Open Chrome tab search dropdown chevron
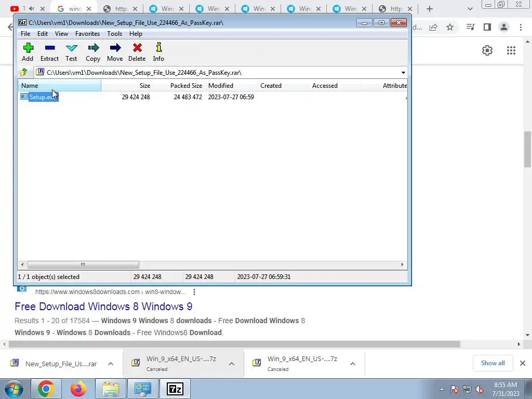Screen dimensions: 532x399 [x=470, y=9]
